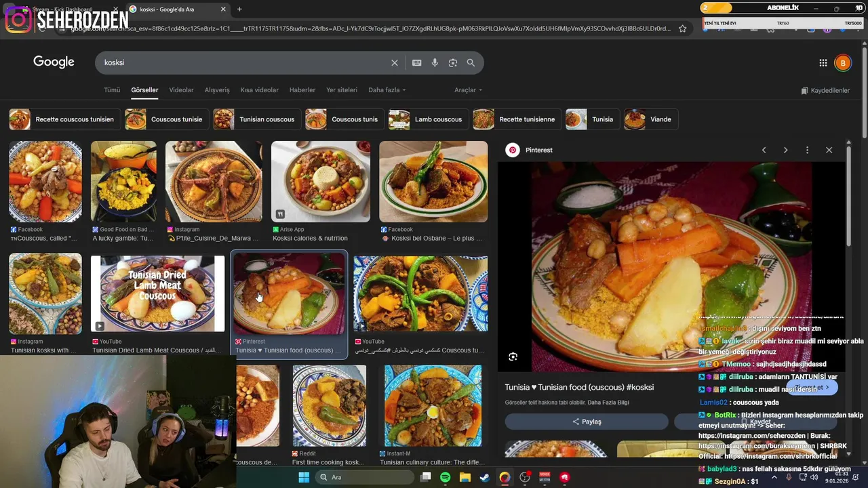Click the Pinterest source logo in preview
The height and width of the screenshot is (488, 868).
tap(513, 150)
